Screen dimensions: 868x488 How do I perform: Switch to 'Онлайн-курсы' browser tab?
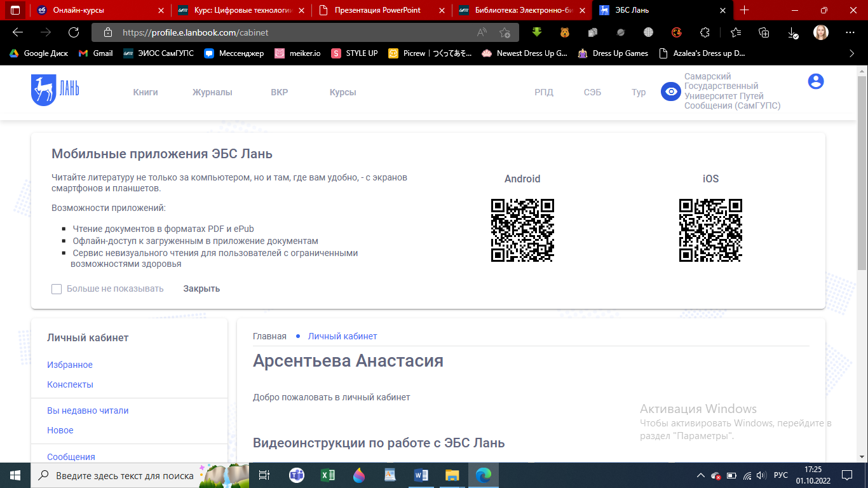click(100, 10)
